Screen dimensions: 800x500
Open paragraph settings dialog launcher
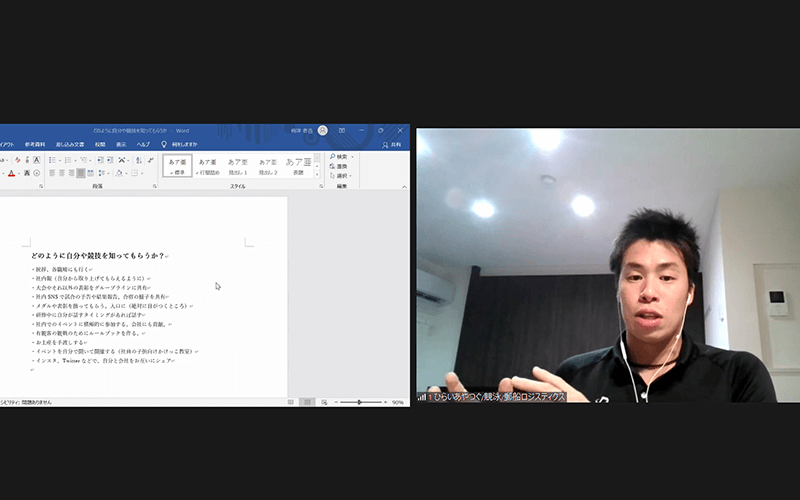tap(155, 186)
